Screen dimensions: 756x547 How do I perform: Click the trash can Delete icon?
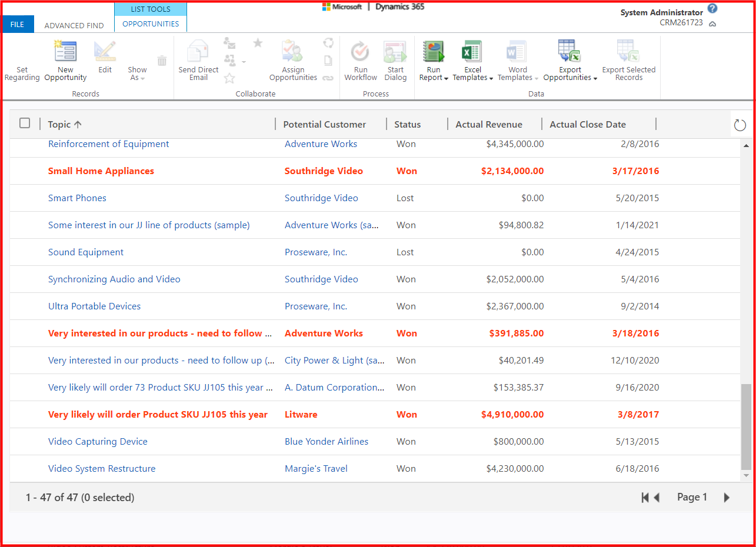(162, 60)
